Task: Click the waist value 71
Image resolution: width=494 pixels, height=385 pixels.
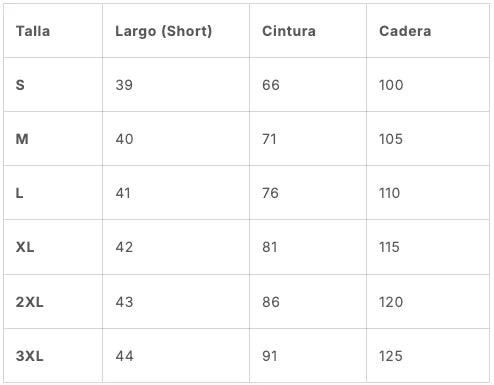Action: point(269,139)
